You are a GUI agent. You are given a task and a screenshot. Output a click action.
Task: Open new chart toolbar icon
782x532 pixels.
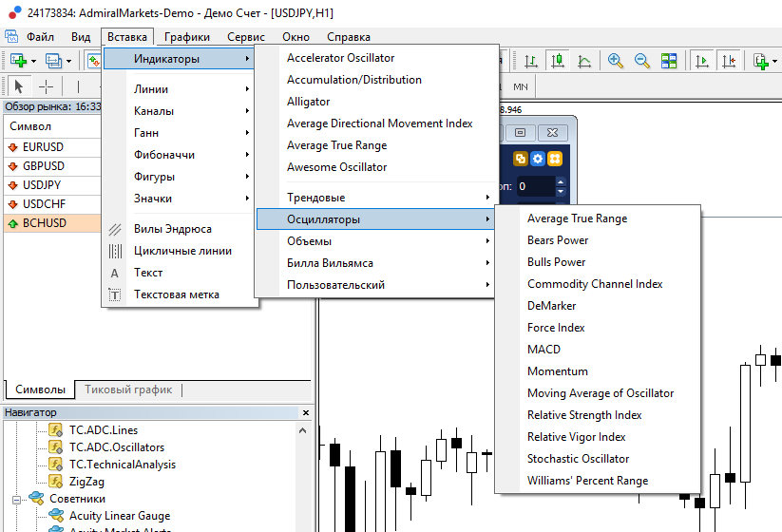[18, 61]
